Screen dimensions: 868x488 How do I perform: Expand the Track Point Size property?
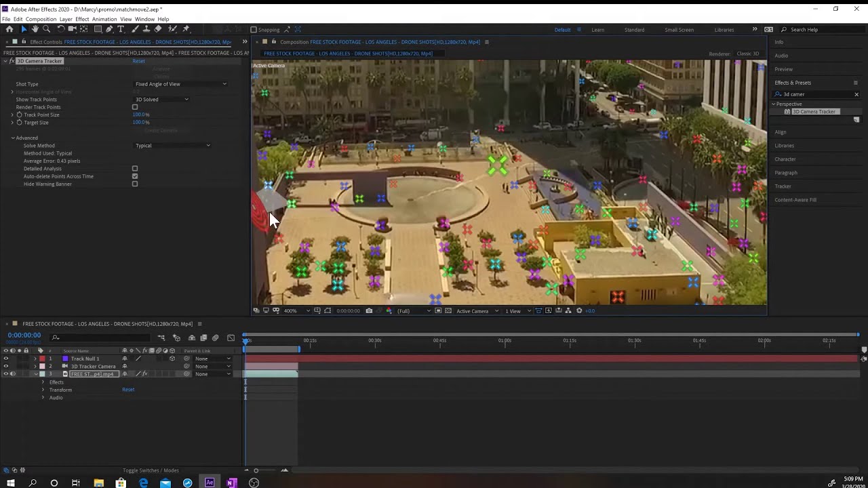coord(12,115)
